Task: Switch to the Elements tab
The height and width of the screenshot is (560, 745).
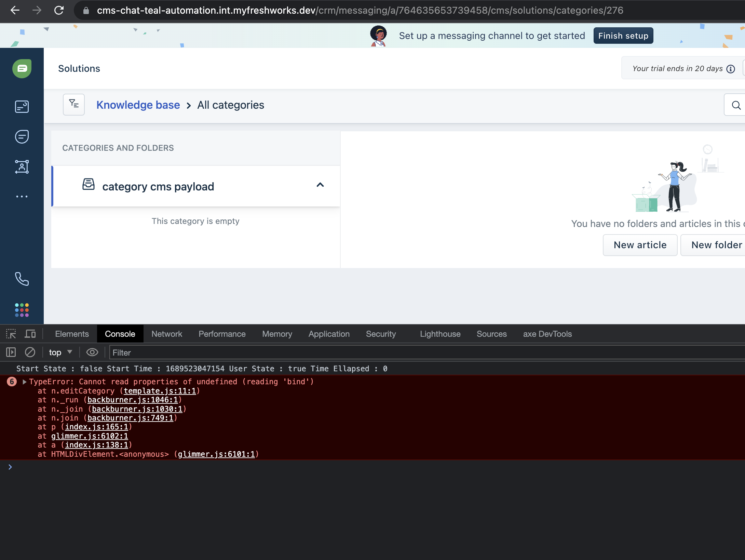Action: tap(72, 334)
